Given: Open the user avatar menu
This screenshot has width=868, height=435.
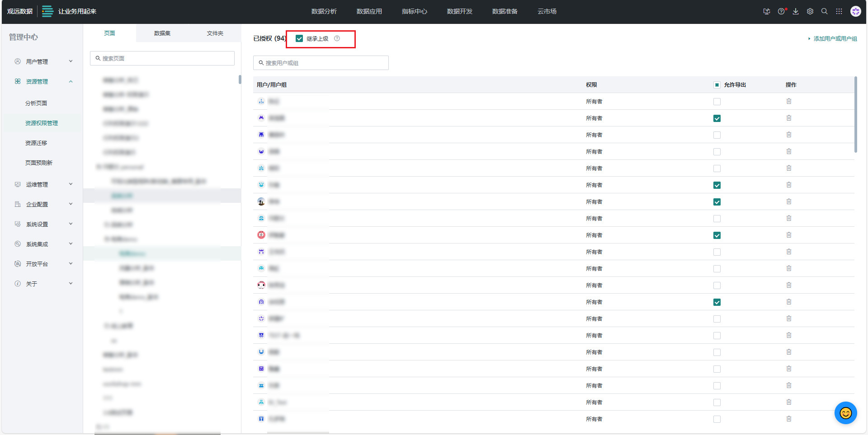Looking at the screenshot, I should click(855, 11).
